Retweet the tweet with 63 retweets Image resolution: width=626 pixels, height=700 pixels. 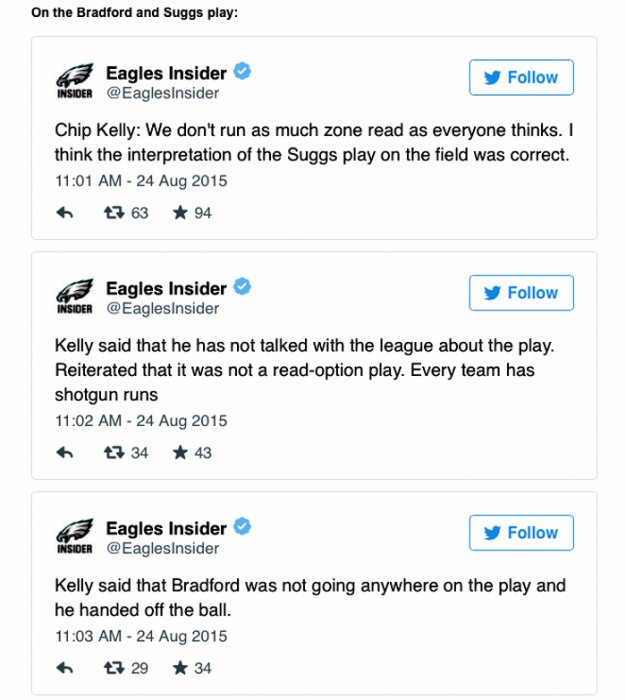click(x=114, y=213)
